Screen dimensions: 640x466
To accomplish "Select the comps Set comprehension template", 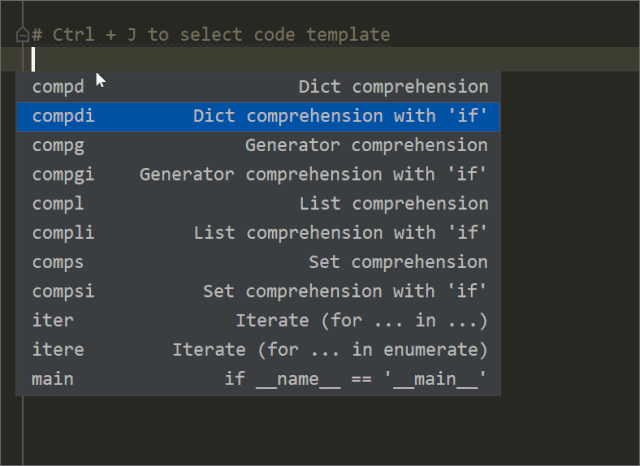I will (258, 262).
